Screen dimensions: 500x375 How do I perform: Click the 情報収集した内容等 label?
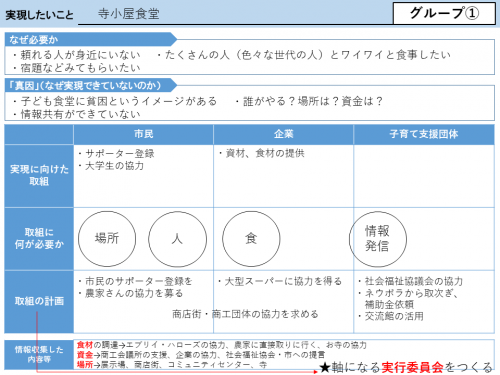point(39,354)
